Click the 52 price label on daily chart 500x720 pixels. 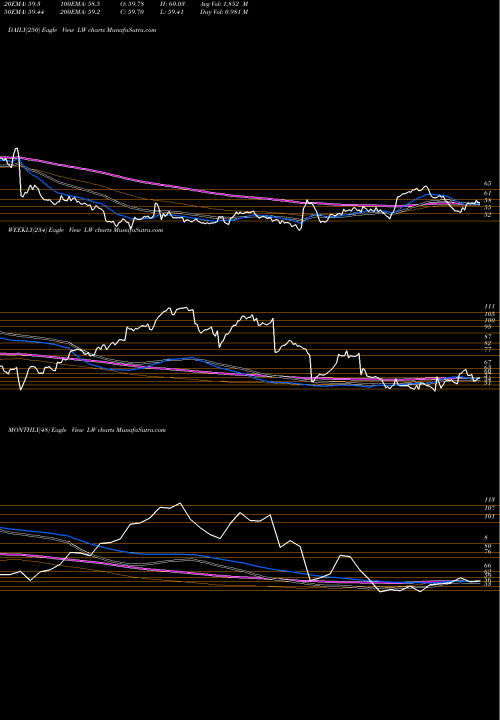487,214
